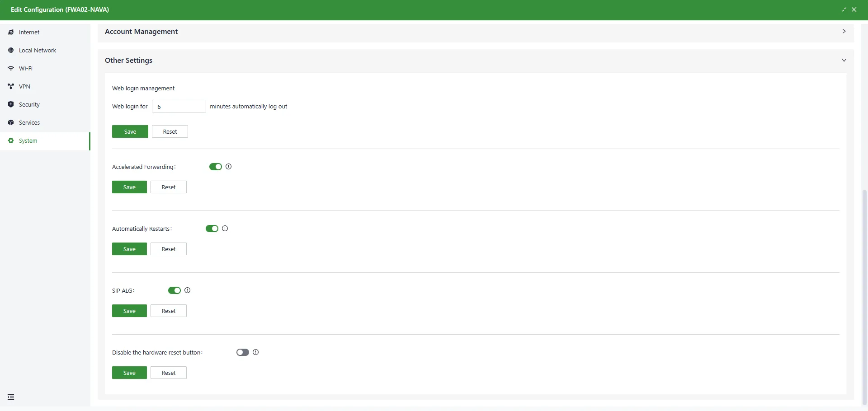Collapse the Other Settings section chevron
Screen dimensions: 868x411
tap(844, 60)
